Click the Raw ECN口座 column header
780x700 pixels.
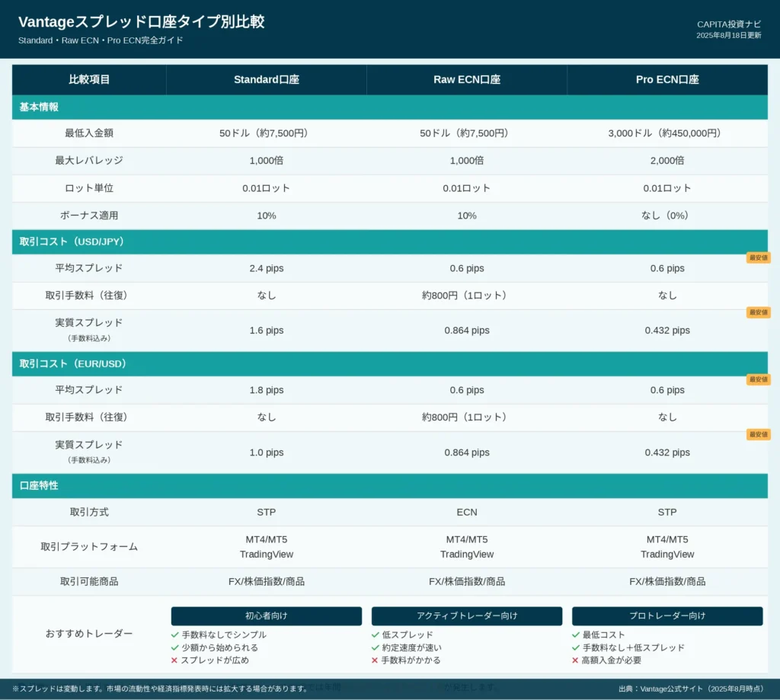click(467, 80)
